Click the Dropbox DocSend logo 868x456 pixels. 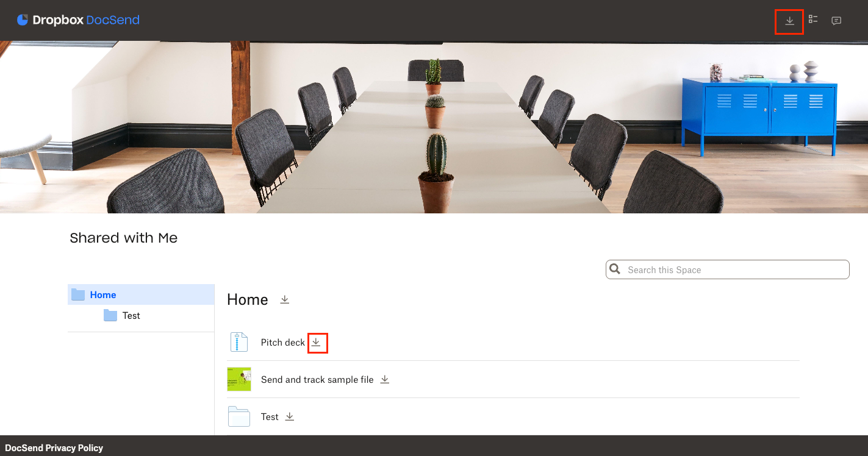(78, 20)
